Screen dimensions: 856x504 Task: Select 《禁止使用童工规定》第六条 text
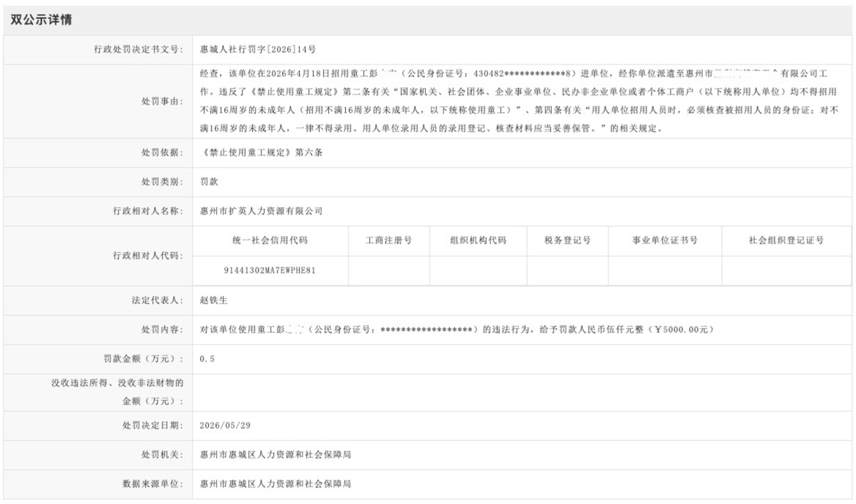click(262, 152)
